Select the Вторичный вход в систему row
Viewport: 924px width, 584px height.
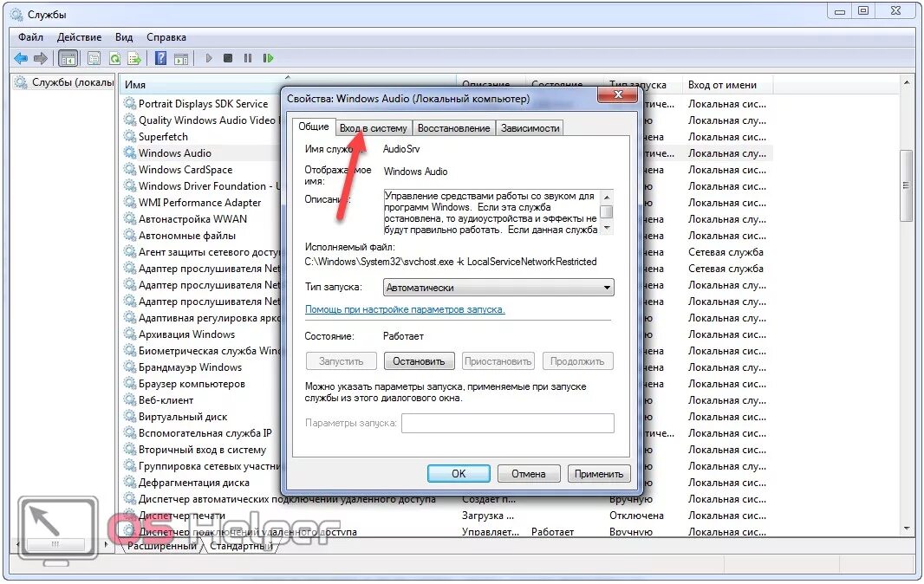[x=200, y=450]
